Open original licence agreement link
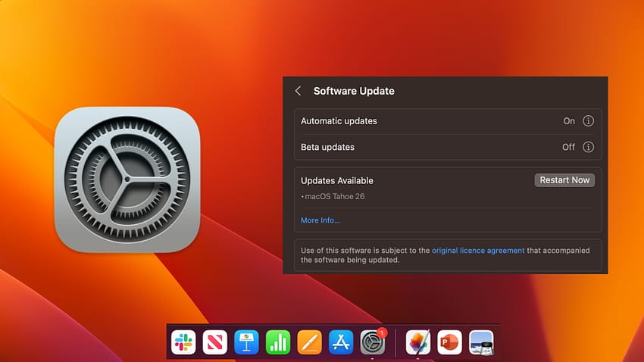This screenshot has height=362, width=644. point(478,251)
